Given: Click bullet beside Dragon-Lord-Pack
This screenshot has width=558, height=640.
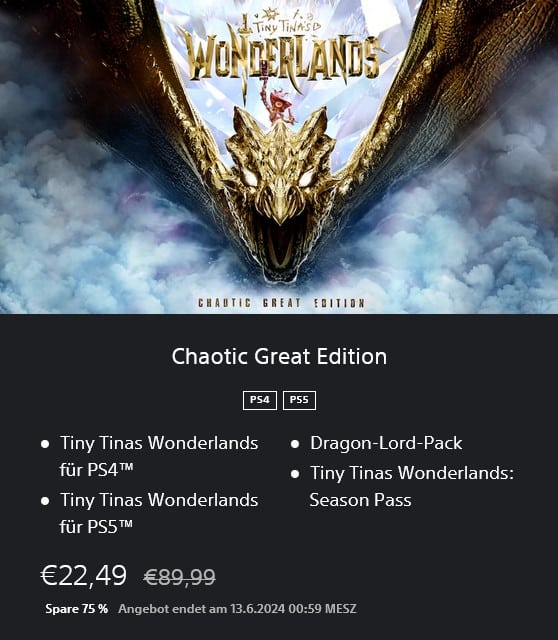Looking at the screenshot, I should (x=295, y=444).
